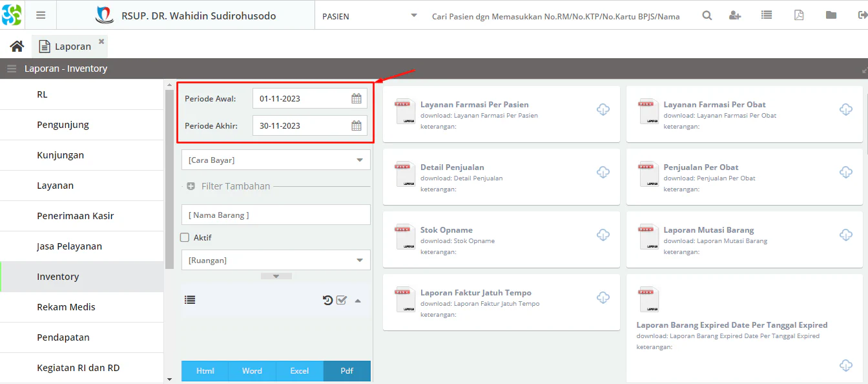The image size is (868, 384).
Task: Click the history reset icon
Action: pos(328,300)
